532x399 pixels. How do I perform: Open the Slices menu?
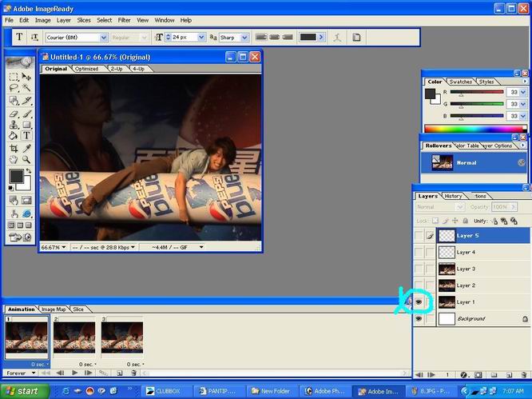click(x=84, y=20)
